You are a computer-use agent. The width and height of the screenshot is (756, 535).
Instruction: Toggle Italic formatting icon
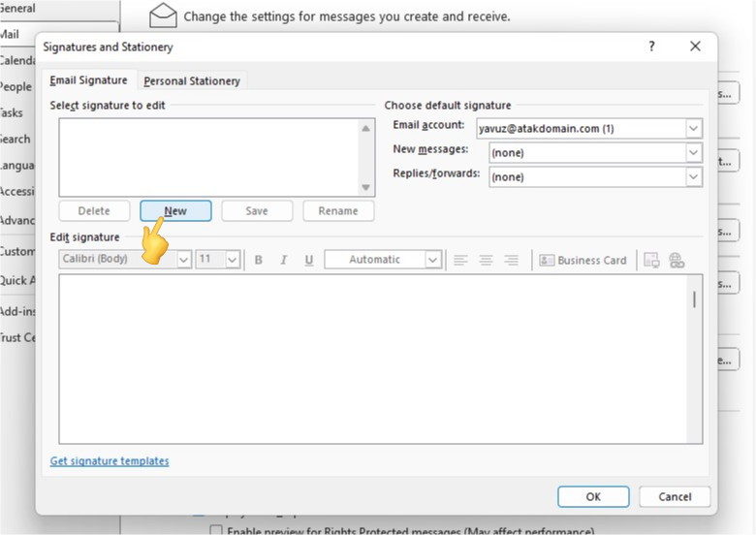click(x=283, y=260)
